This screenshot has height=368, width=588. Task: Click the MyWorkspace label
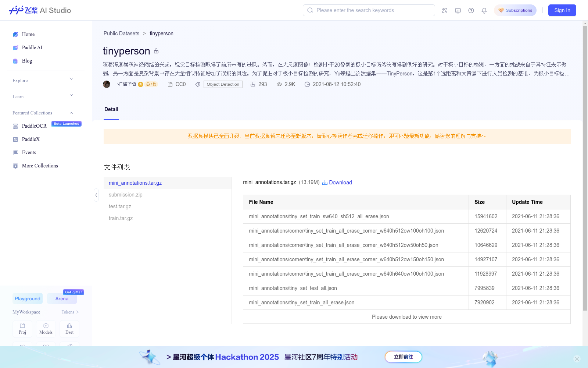tap(26, 312)
